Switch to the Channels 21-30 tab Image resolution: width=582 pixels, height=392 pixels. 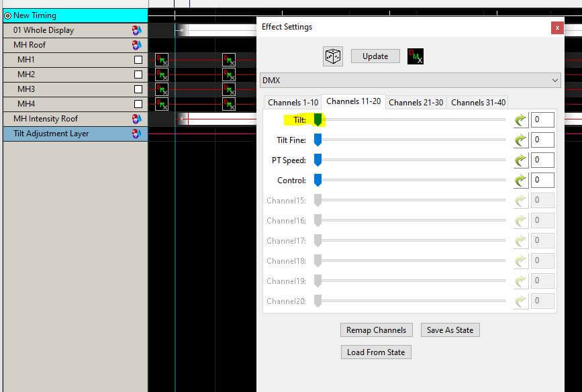tap(416, 102)
